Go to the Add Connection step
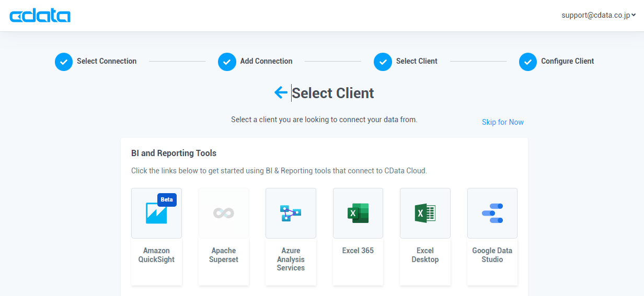This screenshot has width=644, height=296. pos(266,61)
